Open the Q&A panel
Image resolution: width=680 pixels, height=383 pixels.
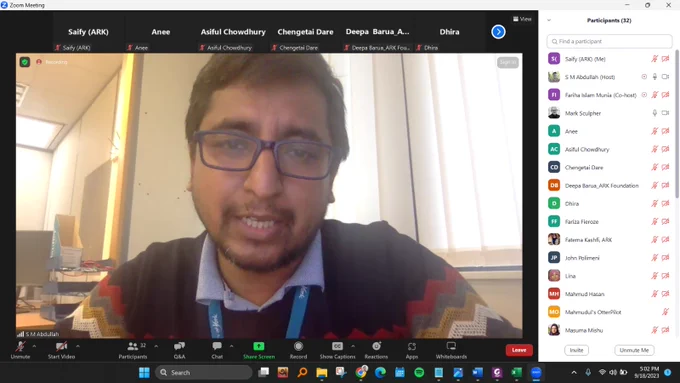click(179, 350)
